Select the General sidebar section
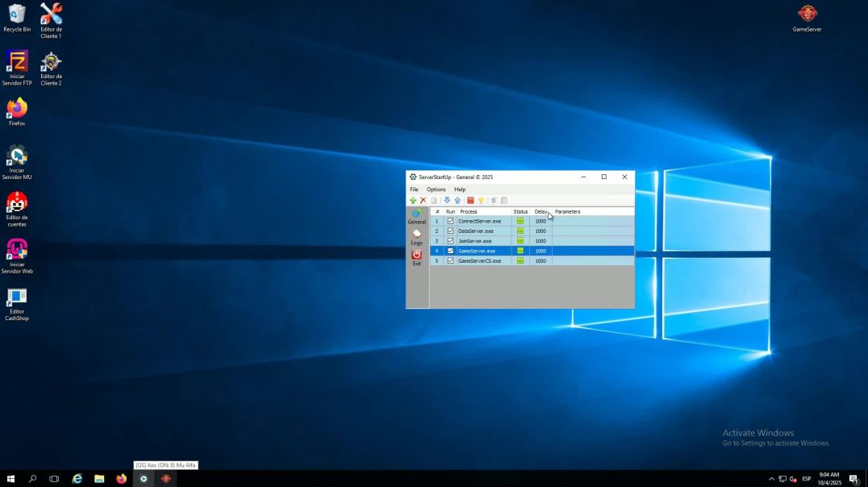 click(x=416, y=216)
